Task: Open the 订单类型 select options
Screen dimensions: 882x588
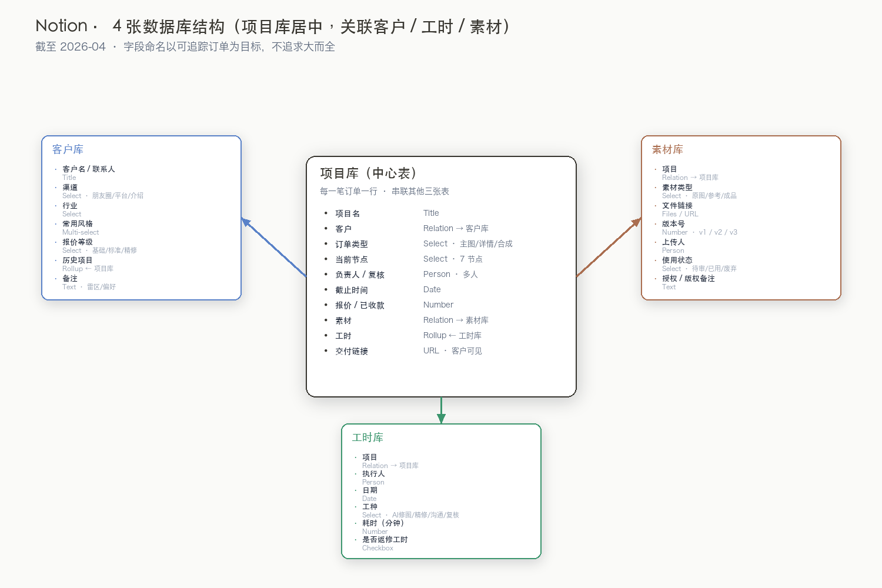Action: coord(466,243)
